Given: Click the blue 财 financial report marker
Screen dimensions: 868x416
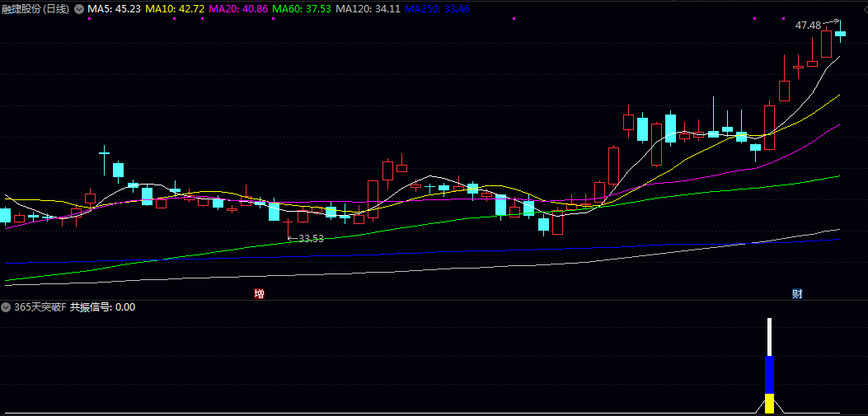Looking at the screenshot, I should tap(797, 293).
